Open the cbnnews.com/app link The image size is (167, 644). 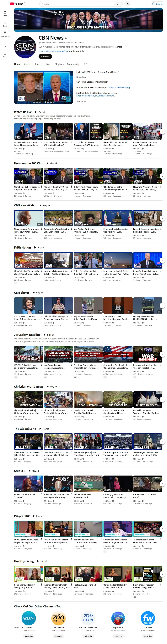coord(119,87)
